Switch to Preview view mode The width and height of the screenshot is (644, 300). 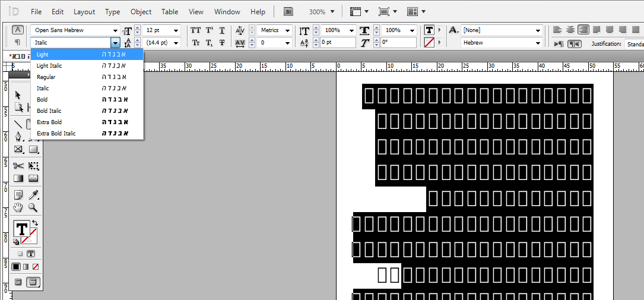pyautogui.click(x=33, y=282)
